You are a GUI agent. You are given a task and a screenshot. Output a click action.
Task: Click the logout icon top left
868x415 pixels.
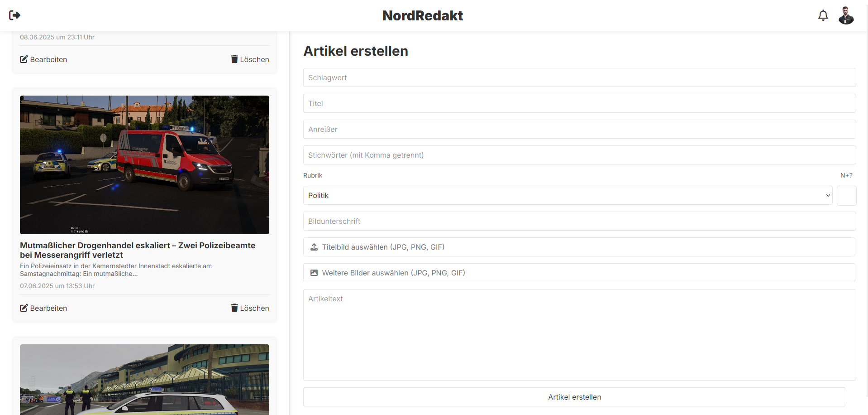coord(14,15)
